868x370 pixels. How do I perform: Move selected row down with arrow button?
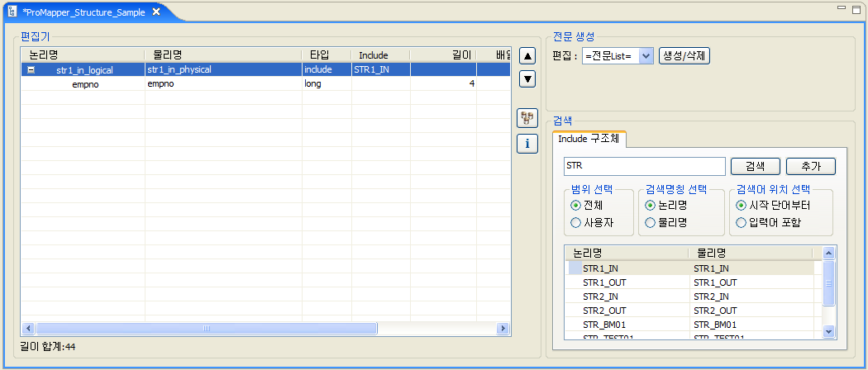(x=527, y=79)
